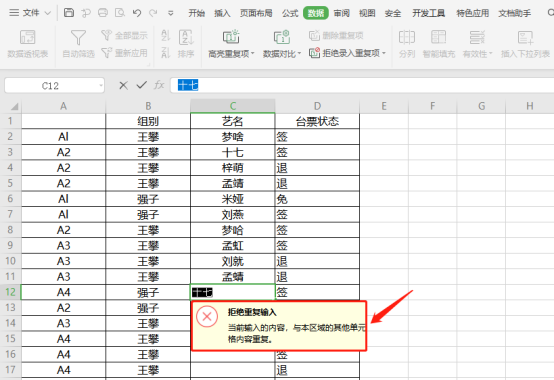
Task: Select column E header
Action: pos(384,106)
